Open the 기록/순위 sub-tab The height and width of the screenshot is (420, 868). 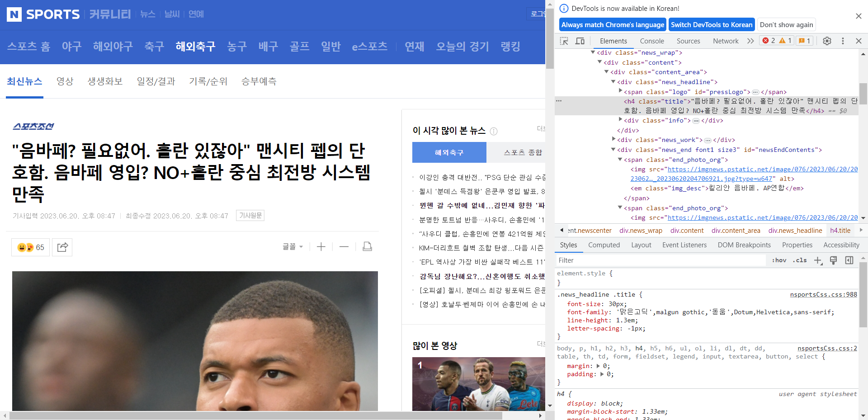tap(208, 81)
